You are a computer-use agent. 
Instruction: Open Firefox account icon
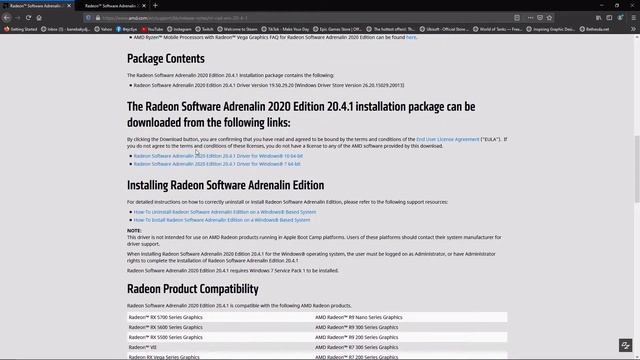coord(620,18)
